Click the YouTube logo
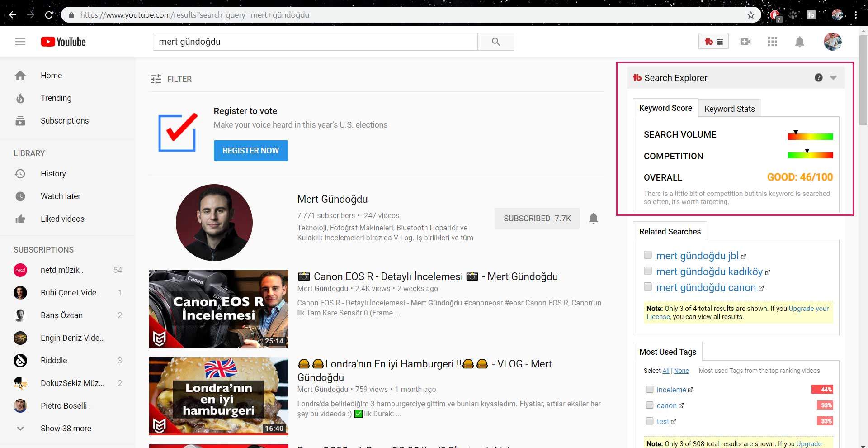 [63, 42]
